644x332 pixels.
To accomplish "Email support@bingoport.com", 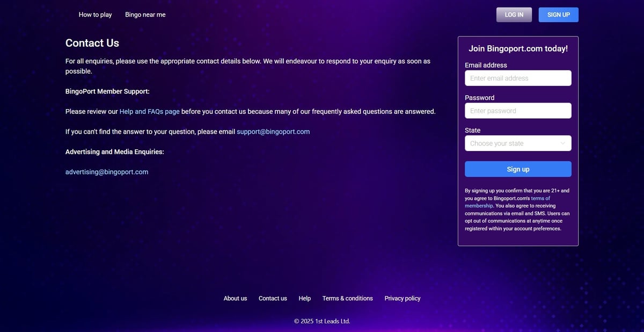I will [273, 132].
